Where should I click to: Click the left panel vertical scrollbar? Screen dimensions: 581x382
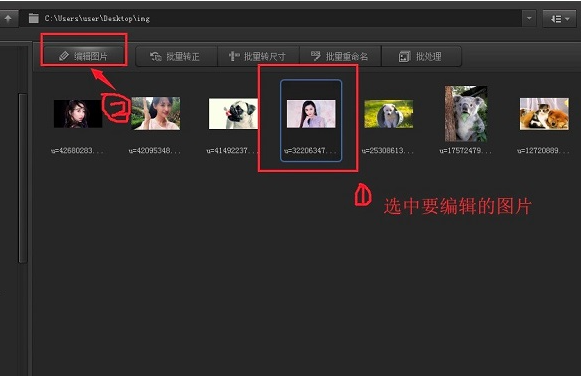click(23, 178)
